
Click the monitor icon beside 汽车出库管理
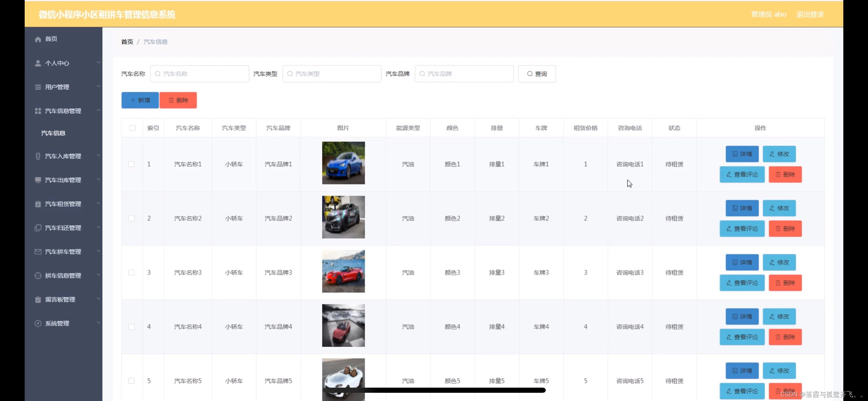point(38,180)
